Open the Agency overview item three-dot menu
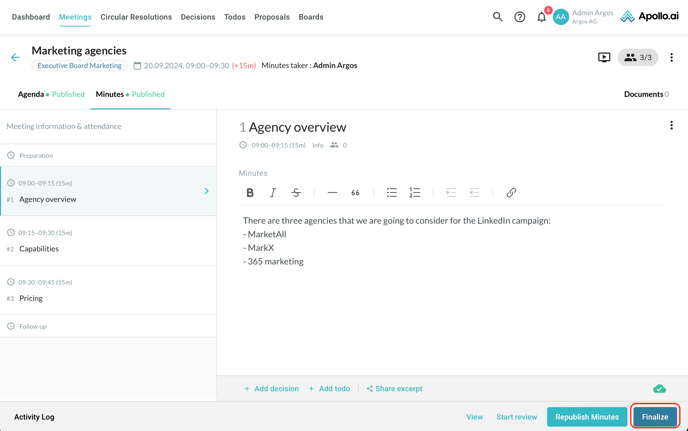This screenshot has width=688, height=431. click(x=671, y=126)
